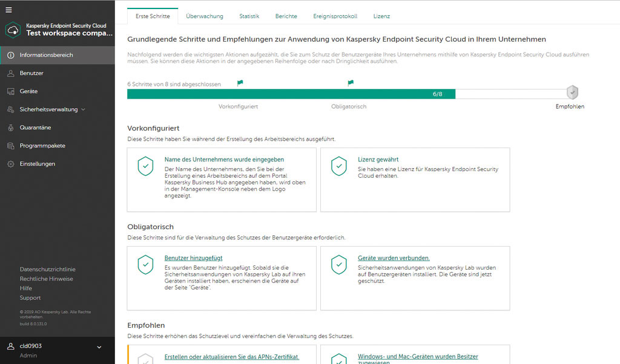The image size is (620, 364).
Task: Click the Sicherheitsverwaltung sidebar icon
Action: [11, 110]
